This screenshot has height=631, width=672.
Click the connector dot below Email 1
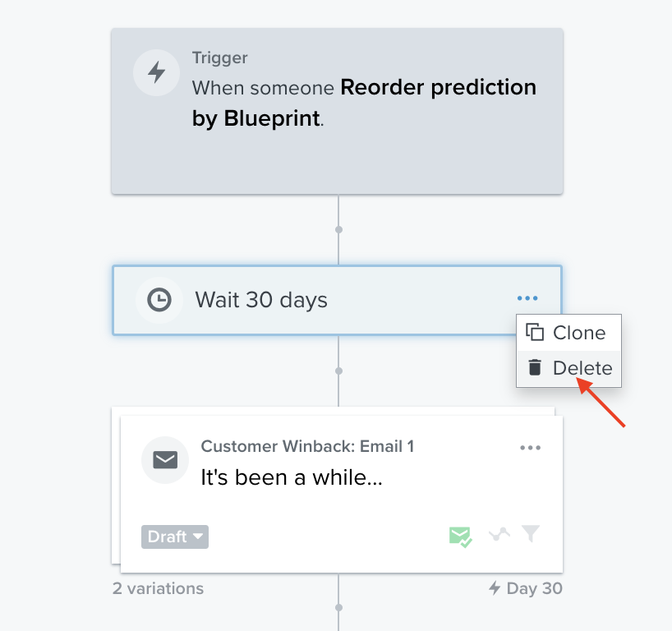click(x=338, y=608)
